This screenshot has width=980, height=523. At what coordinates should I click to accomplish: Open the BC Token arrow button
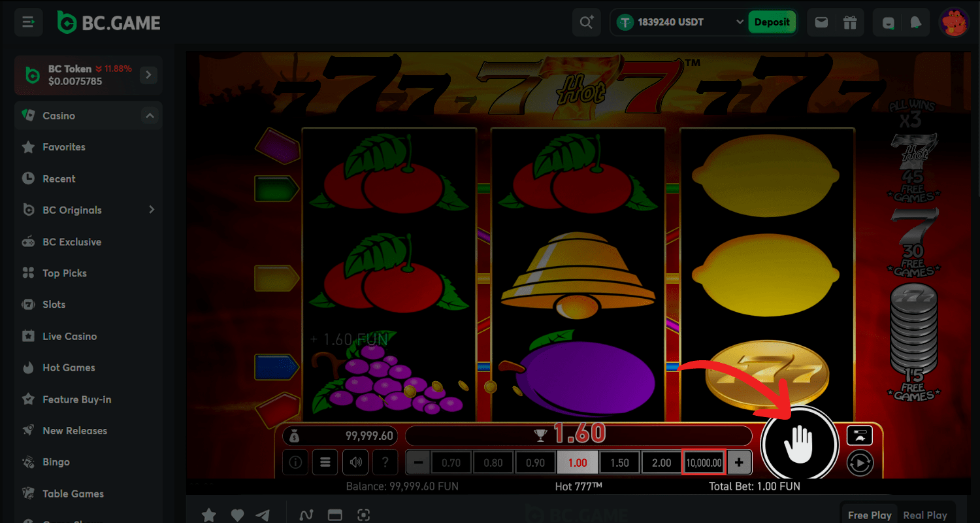click(148, 75)
